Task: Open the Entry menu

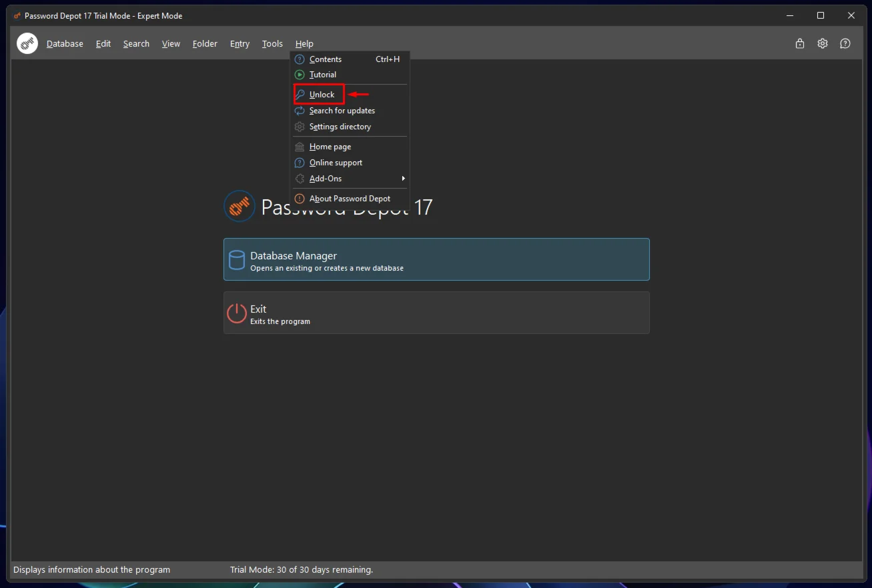Action: 240,44
